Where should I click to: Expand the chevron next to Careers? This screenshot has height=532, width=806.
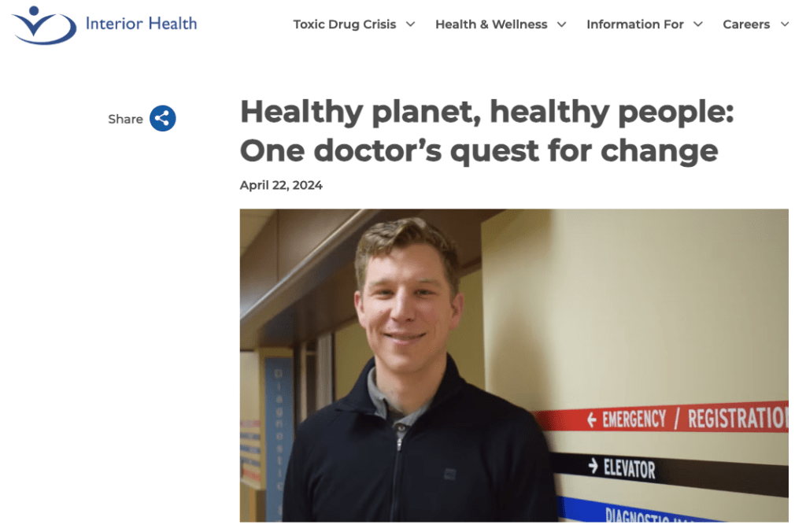click(785, 24)
